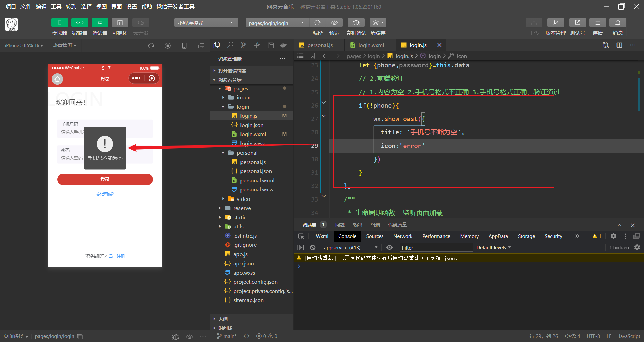Collapse the 网易云音乐 project root
The width and height of the screenshot is (644, 342).
[x=252, y=79]
